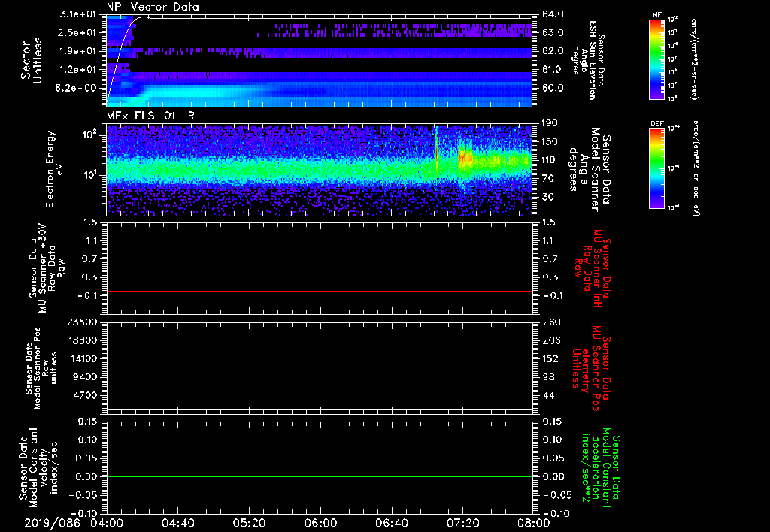This screenshot has width=770, height=532.
Task: Click the gray line in MU Scanner +30V panel
Action: point(320,291)
